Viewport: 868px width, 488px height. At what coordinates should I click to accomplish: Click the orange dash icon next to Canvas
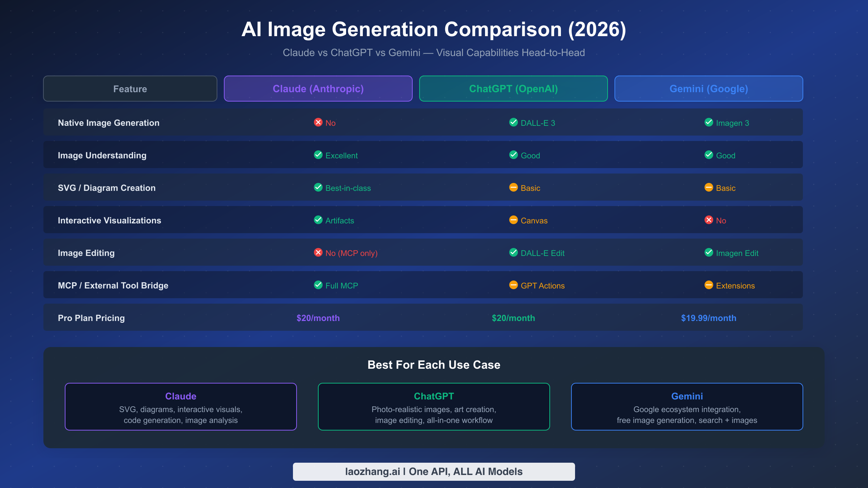point(513,220)
